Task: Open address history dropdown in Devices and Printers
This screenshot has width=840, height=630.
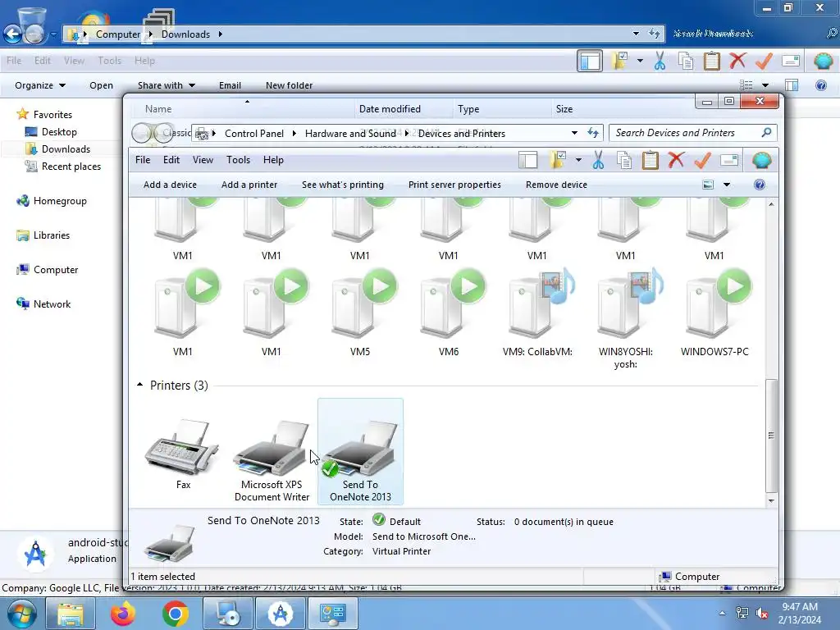Action: pyautogui.click(x=574, y=133)
